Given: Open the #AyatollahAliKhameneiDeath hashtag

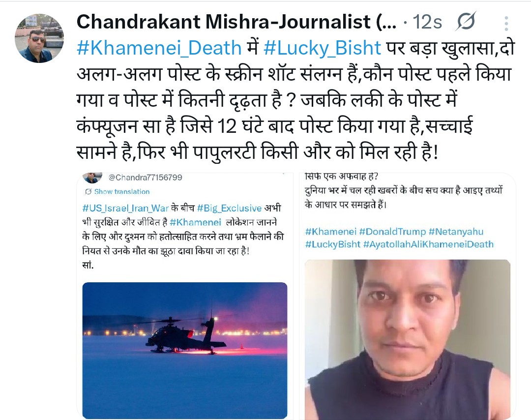Looking at the screenshot, I should [x=428, y=244].
